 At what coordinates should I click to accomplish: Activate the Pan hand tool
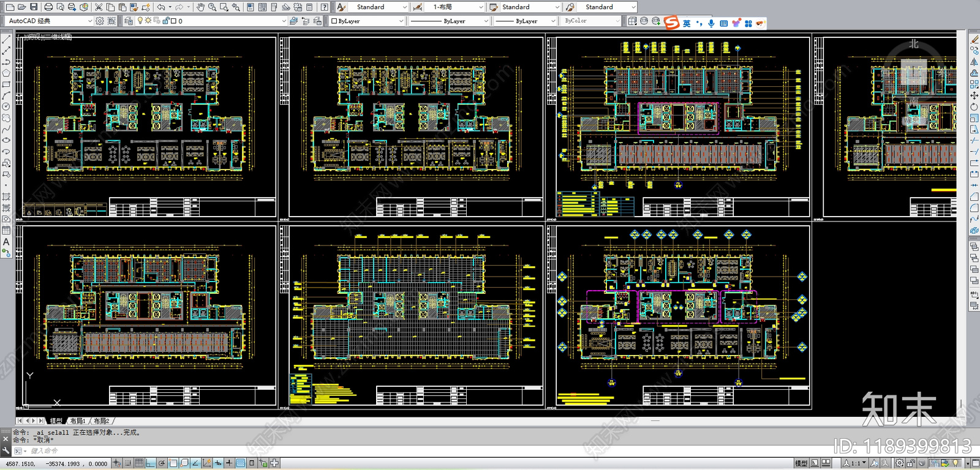point(200,7)
